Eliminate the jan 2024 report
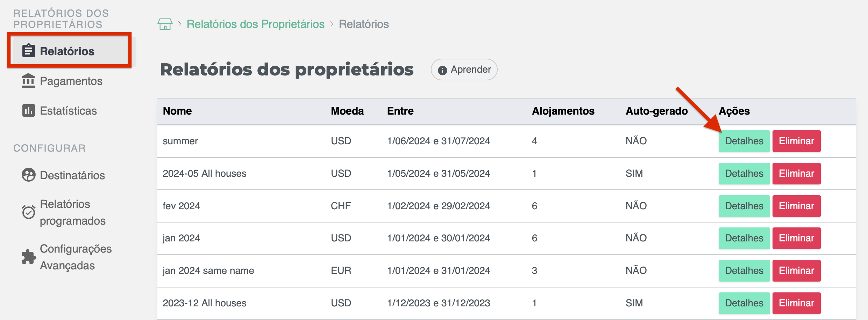 click(x=797, y=238)
